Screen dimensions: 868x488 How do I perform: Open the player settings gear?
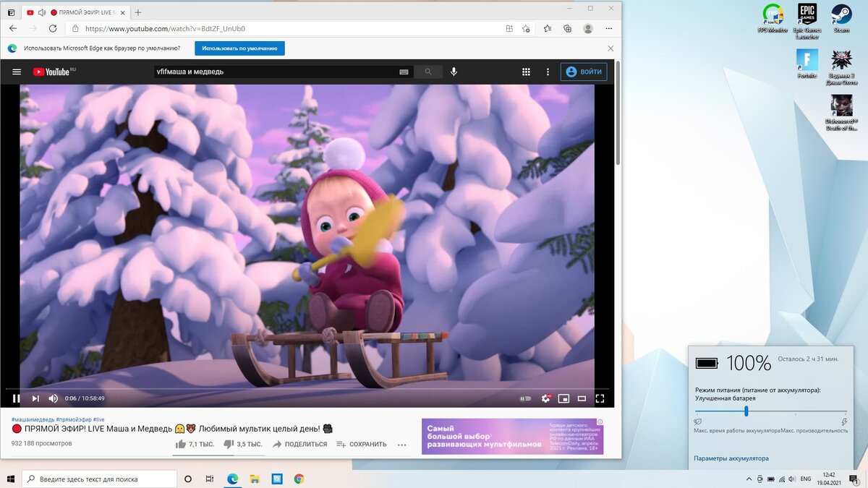pos(546,398)
